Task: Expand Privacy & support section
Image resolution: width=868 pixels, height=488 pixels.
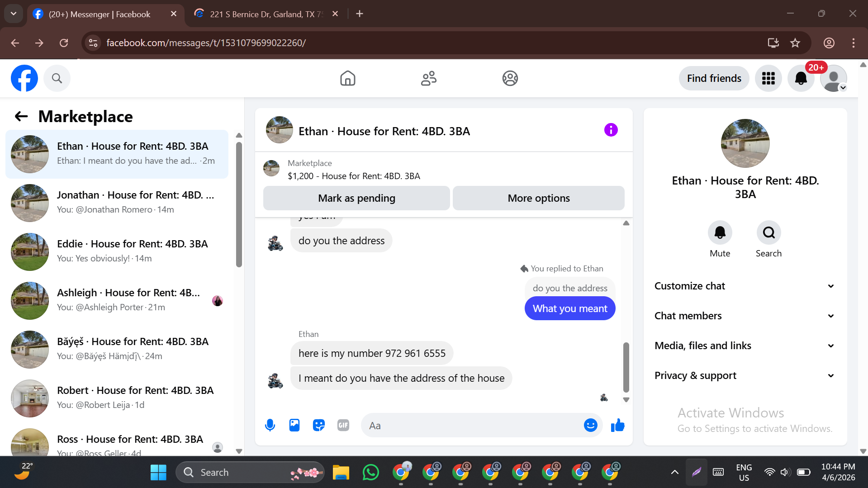Action: click(x=745, y=375)
